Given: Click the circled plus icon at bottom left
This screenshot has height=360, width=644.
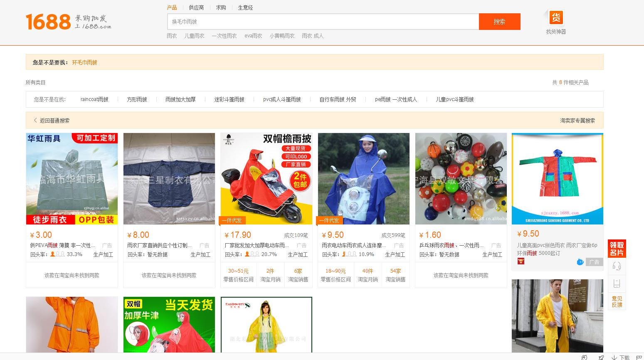Looking at the screenshot, I should (585, 358).
